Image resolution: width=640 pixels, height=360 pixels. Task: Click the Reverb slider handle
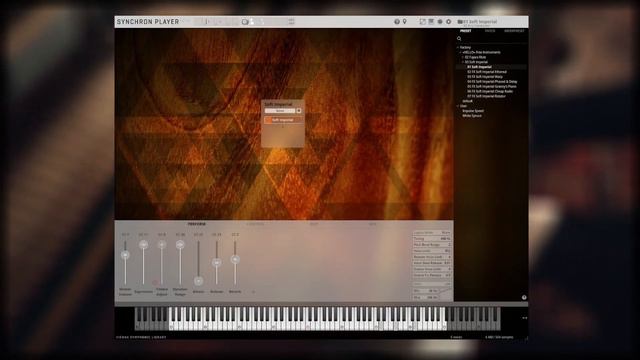(235, 259)
